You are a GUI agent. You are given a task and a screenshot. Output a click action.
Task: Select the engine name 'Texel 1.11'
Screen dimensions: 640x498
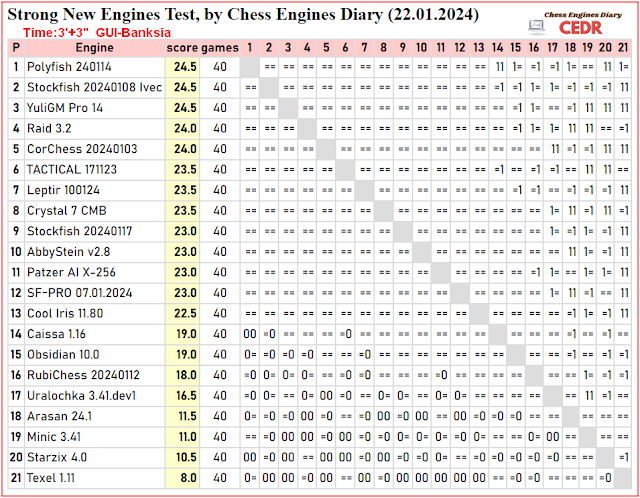point(51,478)
